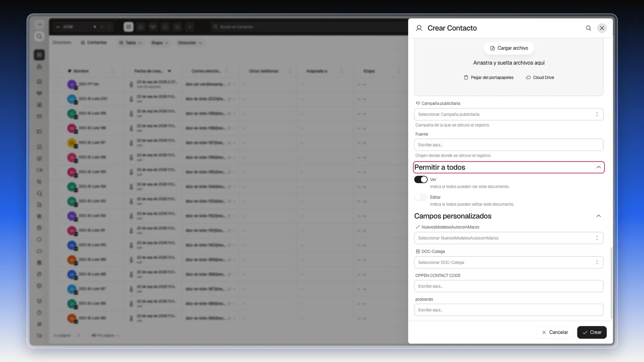Click the Campaña publicitaria label icon

[x=418, y=104]
